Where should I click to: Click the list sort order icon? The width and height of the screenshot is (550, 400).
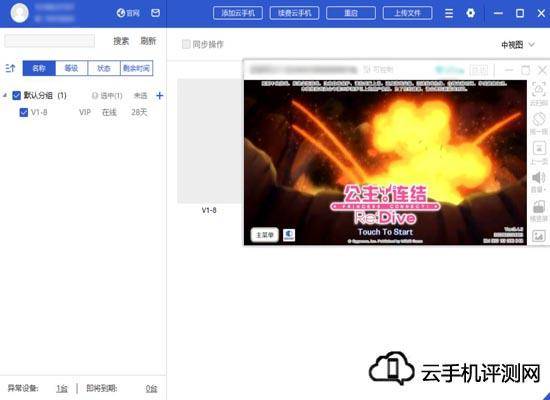point(10,68)
